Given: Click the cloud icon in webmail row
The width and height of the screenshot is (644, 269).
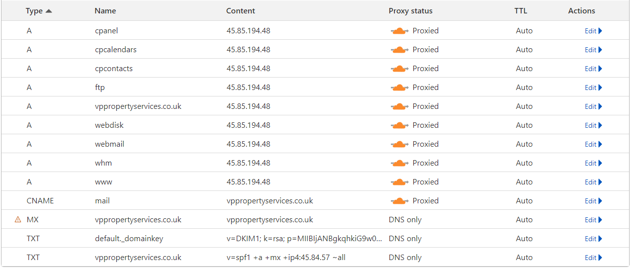Looking at the screenshot, I should coord(399,144).
